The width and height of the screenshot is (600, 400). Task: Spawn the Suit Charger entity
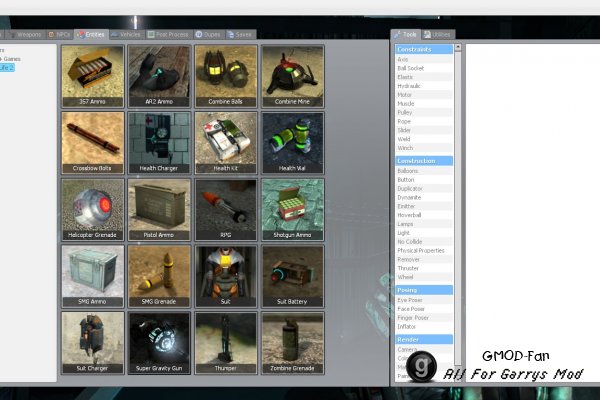pyautogui.click(x=93, y=343)
